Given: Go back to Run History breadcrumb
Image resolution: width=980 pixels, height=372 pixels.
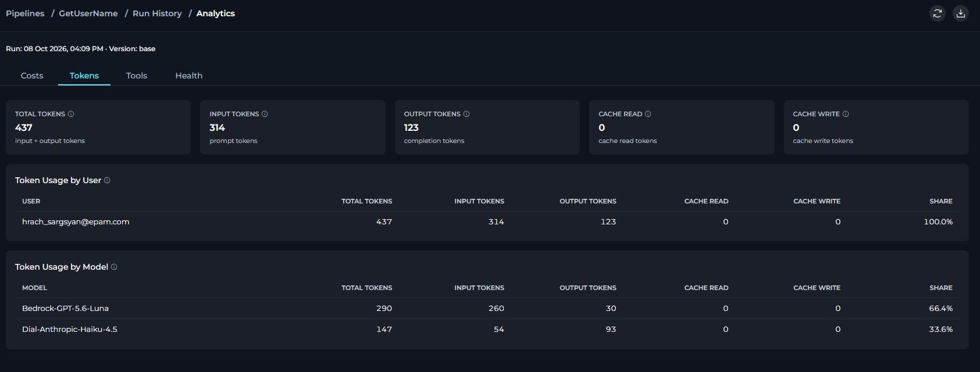Looking at the screenshot, I should point(157,13).
